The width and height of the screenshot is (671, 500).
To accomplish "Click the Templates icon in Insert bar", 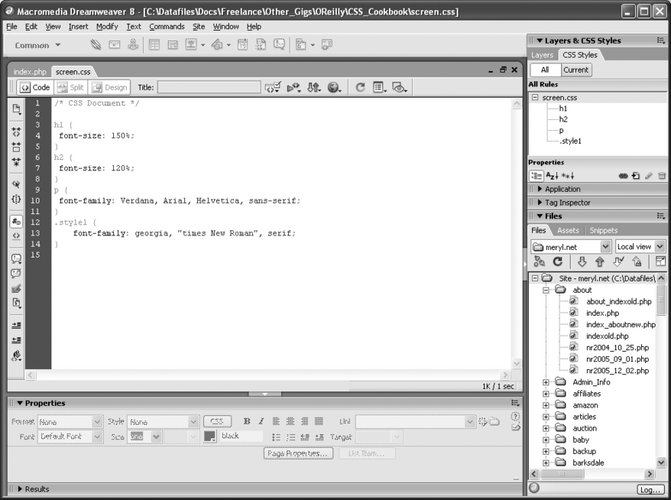I will click(301, 45).
